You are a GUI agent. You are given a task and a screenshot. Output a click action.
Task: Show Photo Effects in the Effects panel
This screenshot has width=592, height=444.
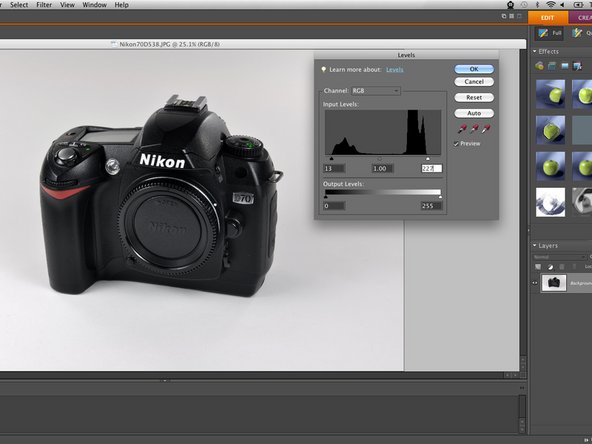(564, 66)
